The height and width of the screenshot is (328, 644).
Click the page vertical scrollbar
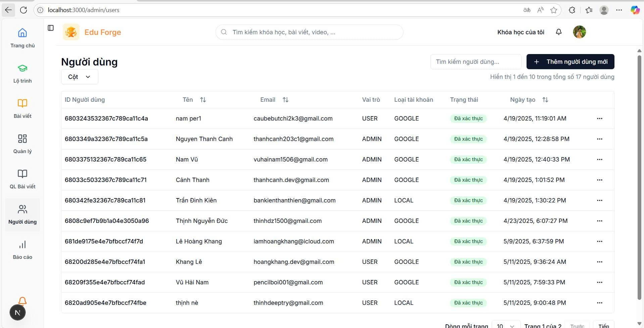[x=639, y=178]
